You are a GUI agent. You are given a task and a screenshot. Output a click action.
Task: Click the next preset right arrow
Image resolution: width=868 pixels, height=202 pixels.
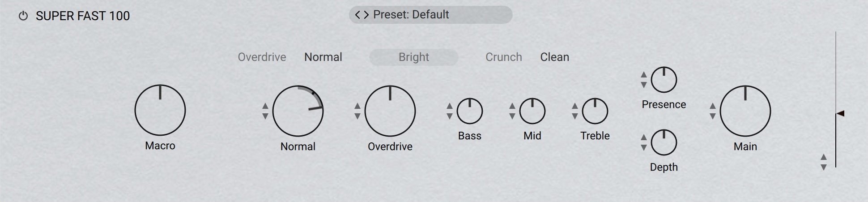pos(366,15)
